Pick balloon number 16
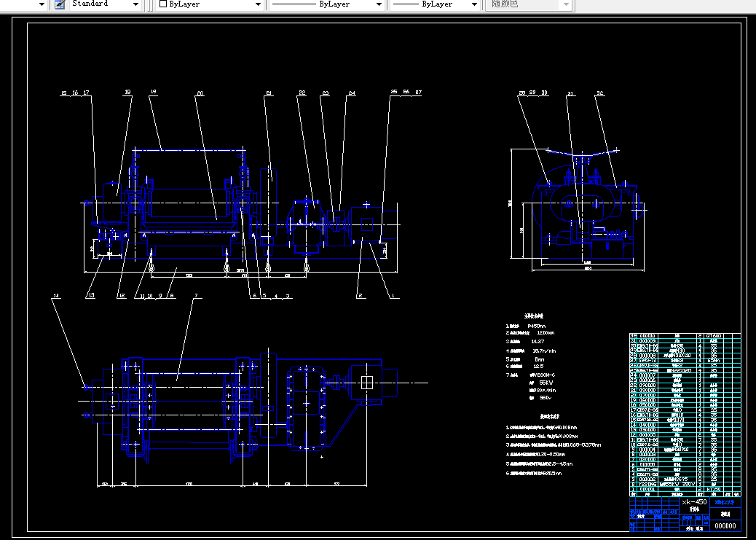Image resolution: width=756 pixels, height=540 pixels. 75,93
